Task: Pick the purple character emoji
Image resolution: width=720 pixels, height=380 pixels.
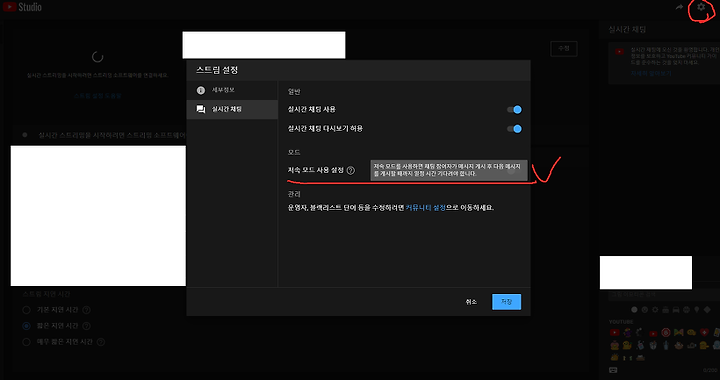Action: (x=628, y=332)
